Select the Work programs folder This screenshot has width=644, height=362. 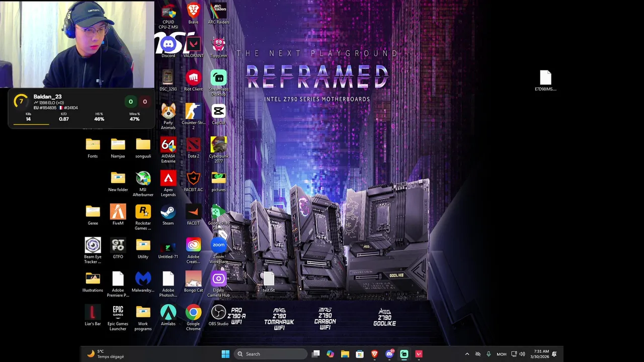[143, 318]
